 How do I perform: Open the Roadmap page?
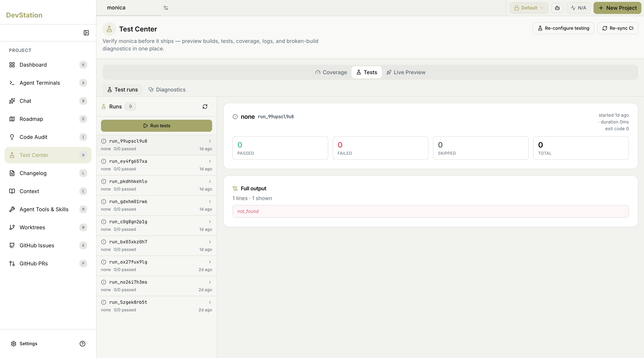[x=48, y=119]
